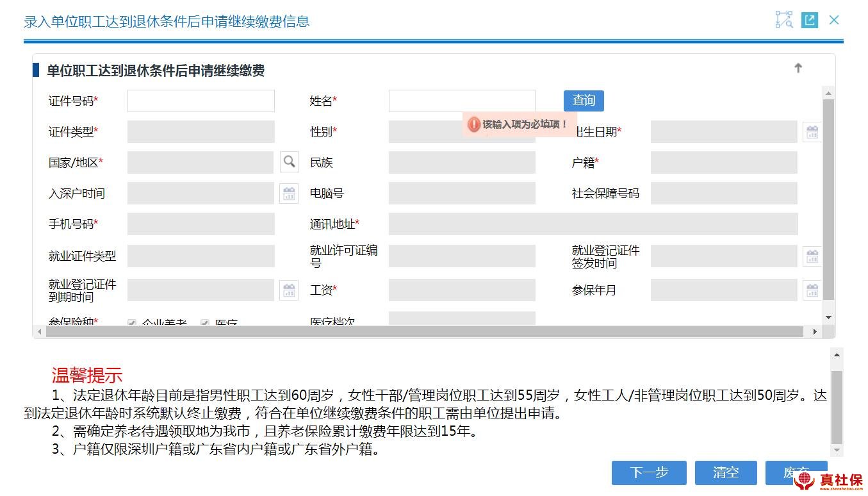Toggle the 企业养老 checkbox

coord(132,323)
